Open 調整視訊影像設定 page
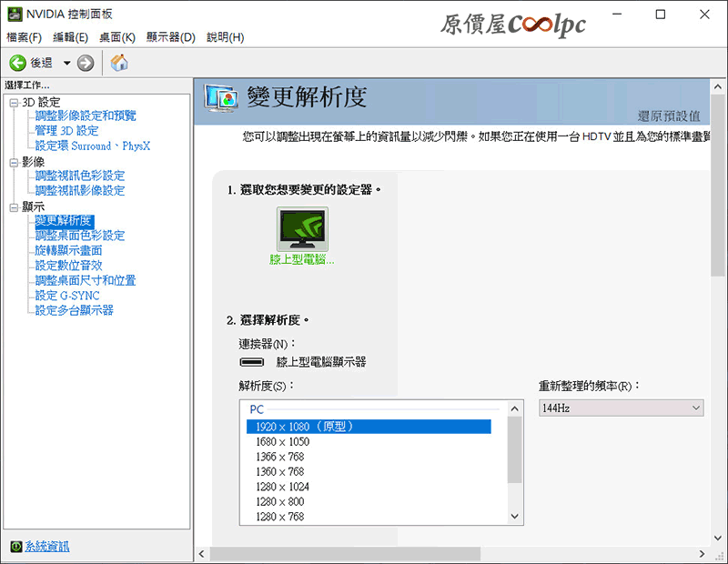Screen dimensions: 728x564 point(80,190)
